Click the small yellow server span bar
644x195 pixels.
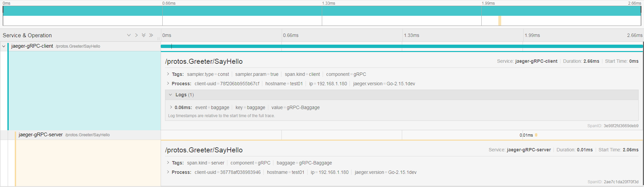(x=536, y=135)
